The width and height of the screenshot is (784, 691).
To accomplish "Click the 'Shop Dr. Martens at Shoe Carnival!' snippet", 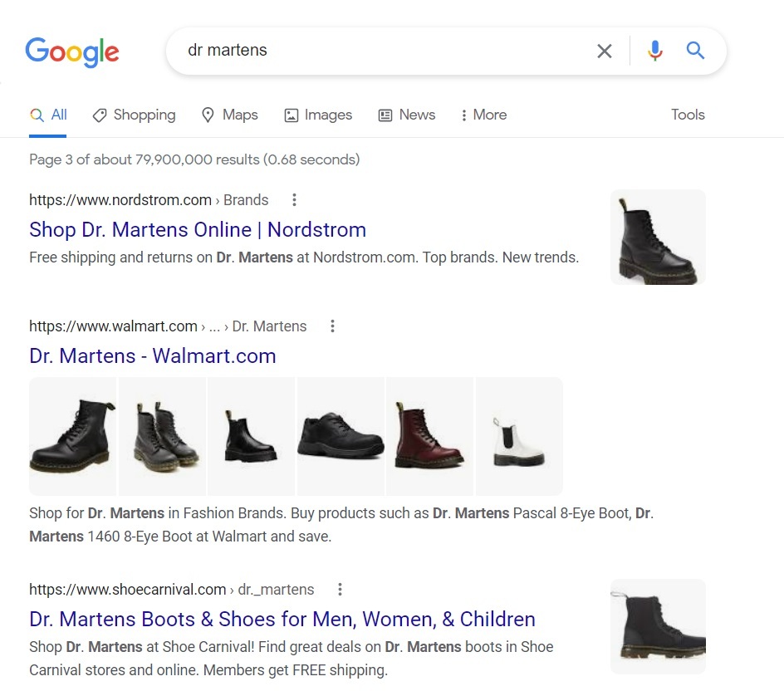I will point(291,658).
